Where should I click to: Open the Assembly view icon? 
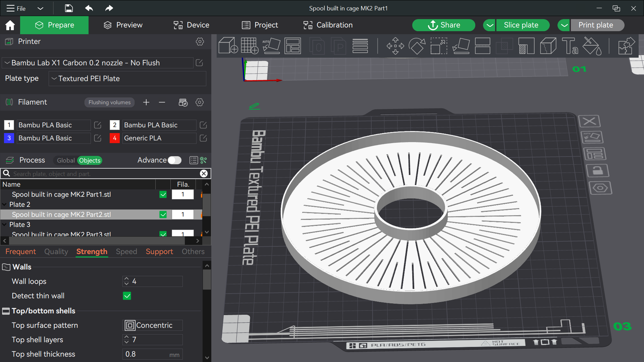[626, 46]
